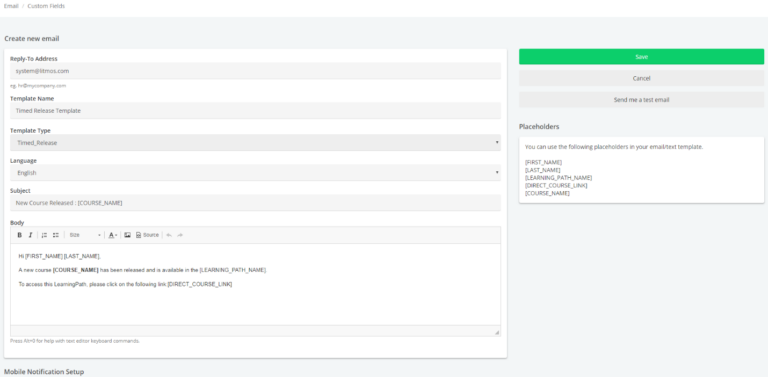
Task: Click the 'Hi [FIRST_NAME]' greeting line
Action: click(x=59, y=256)
